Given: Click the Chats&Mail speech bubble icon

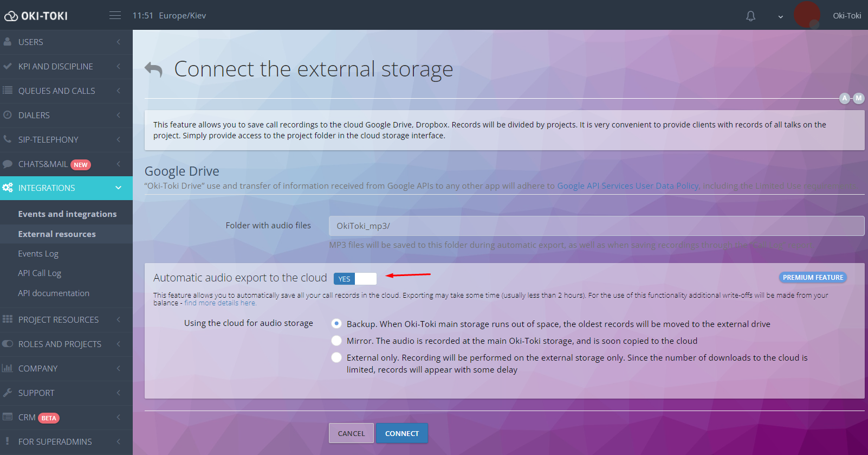Looking at the screenshot, I should [x=8, y=164].
